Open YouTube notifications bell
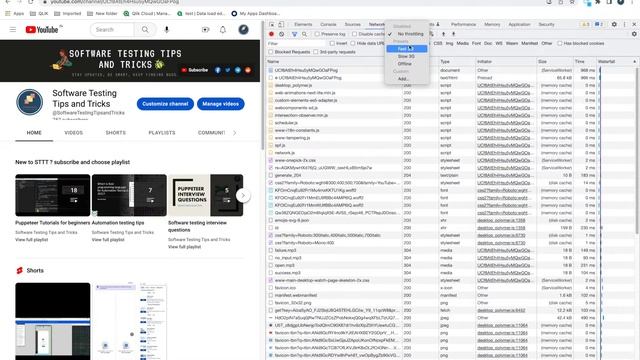 pyautogui.click(x=223, y=30)
